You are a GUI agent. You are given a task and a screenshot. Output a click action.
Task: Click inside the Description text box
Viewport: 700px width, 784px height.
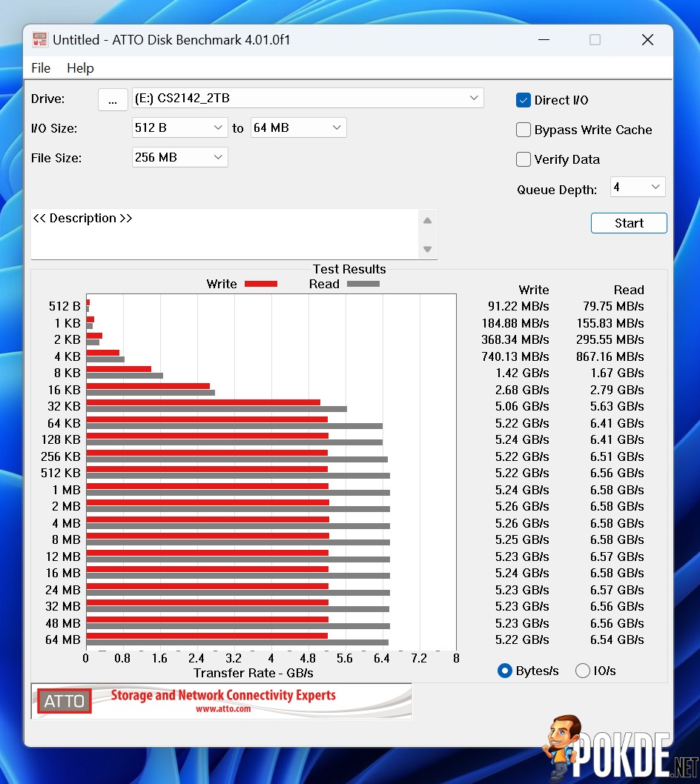click(x=224, y=234)
